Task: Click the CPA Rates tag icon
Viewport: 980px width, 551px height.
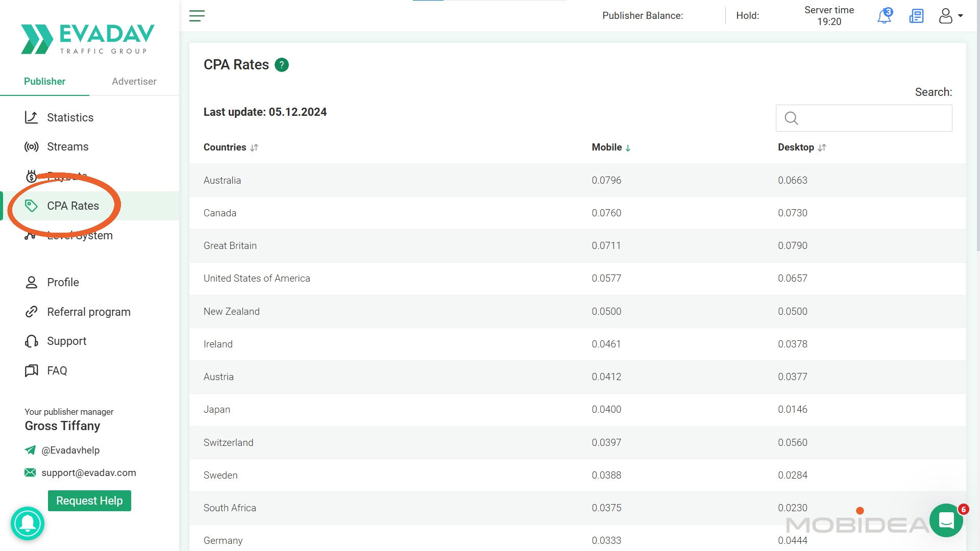Action: [x=32, y=206]
